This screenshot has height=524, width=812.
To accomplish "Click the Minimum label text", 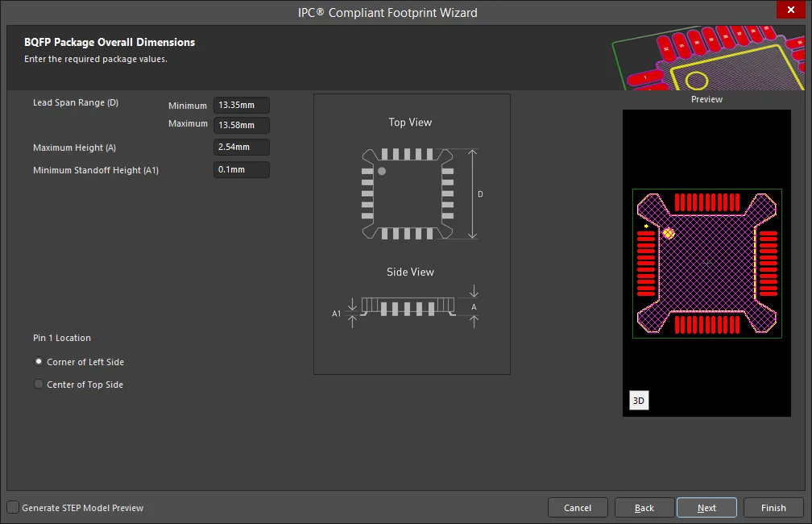I will coord(188,106).
